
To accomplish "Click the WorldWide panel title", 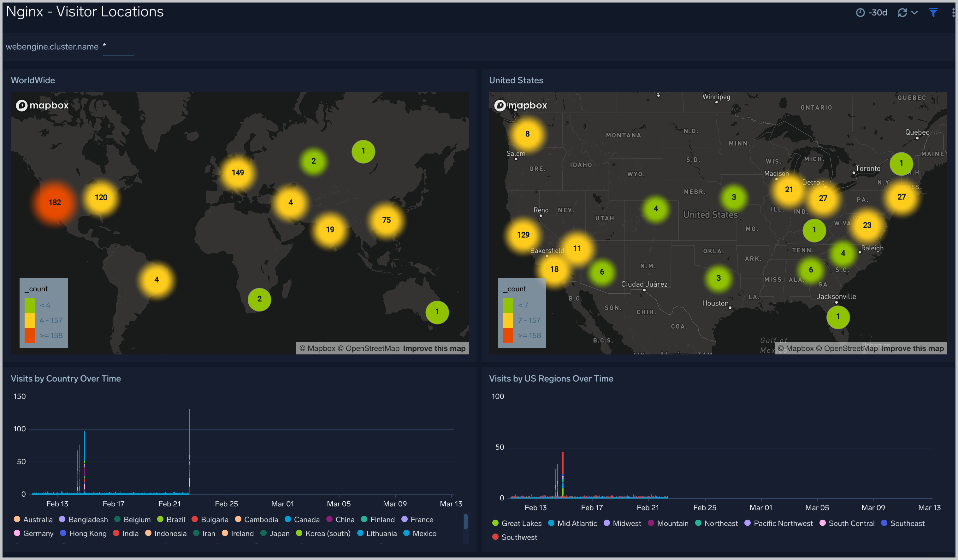I will [33, 80].
